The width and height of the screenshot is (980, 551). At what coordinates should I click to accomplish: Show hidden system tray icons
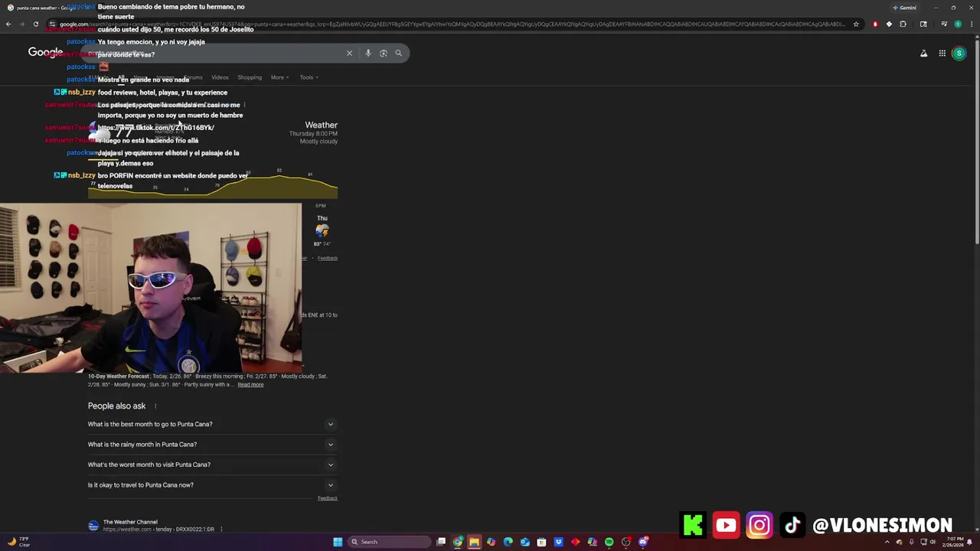pyautogui.click(x=887, y=542)
